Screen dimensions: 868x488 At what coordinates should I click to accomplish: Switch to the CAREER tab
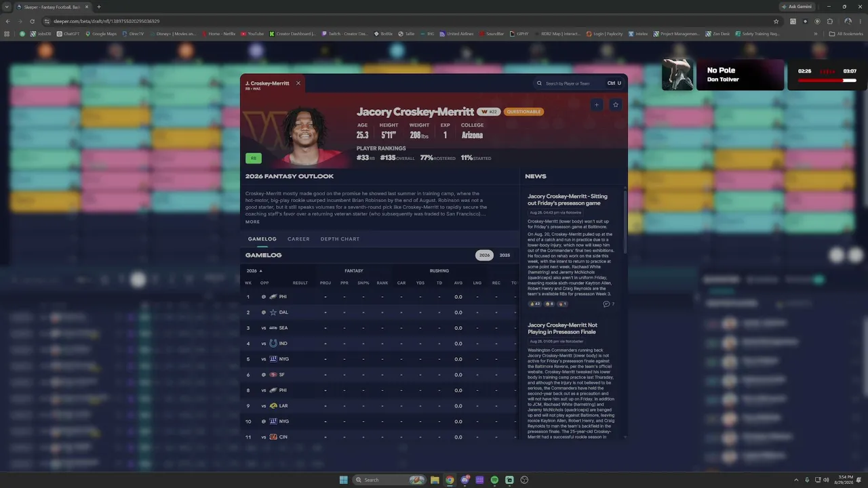pyautogui.click(x=298, y=239)
